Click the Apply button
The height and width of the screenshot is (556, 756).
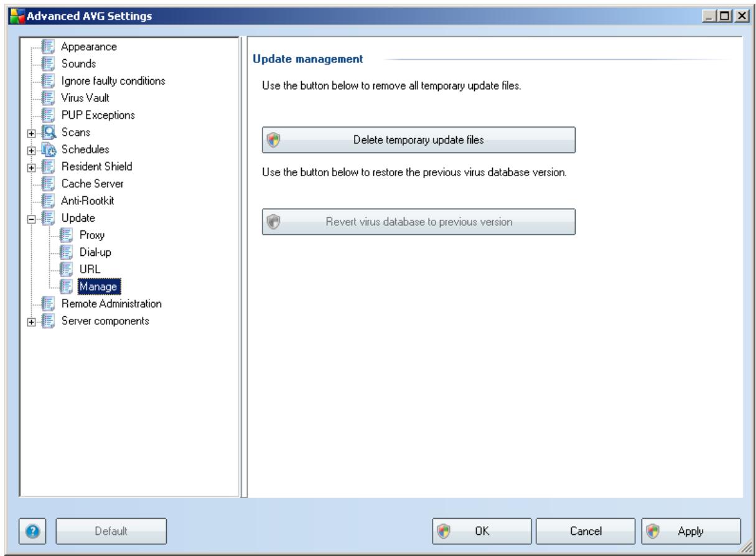click(691, 531)
